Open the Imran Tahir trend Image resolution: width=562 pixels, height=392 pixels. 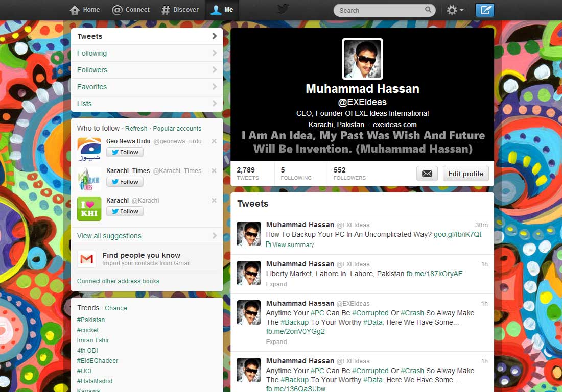tap(93, 340)
